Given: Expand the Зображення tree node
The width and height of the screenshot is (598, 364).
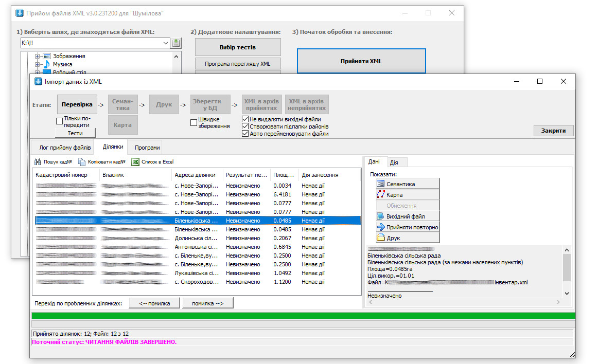Looking at the screenshot, I should click(x=38, y=56).
